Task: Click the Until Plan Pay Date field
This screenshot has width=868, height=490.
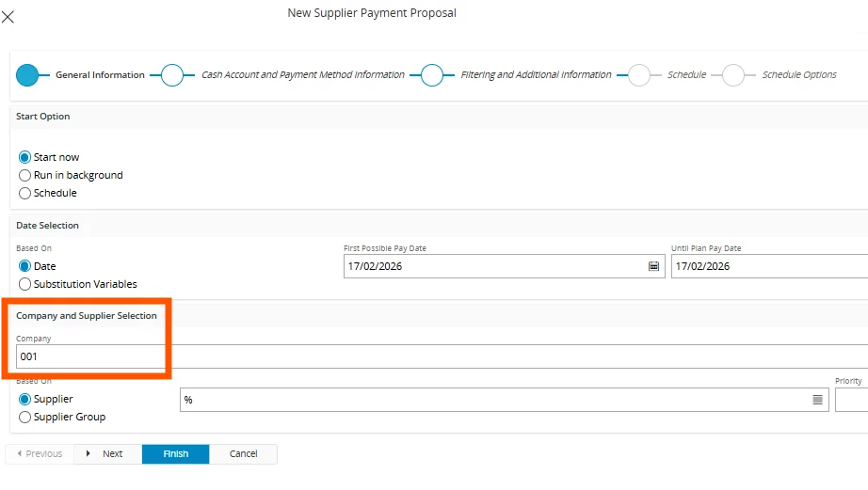Action: (x=767, y=266)
